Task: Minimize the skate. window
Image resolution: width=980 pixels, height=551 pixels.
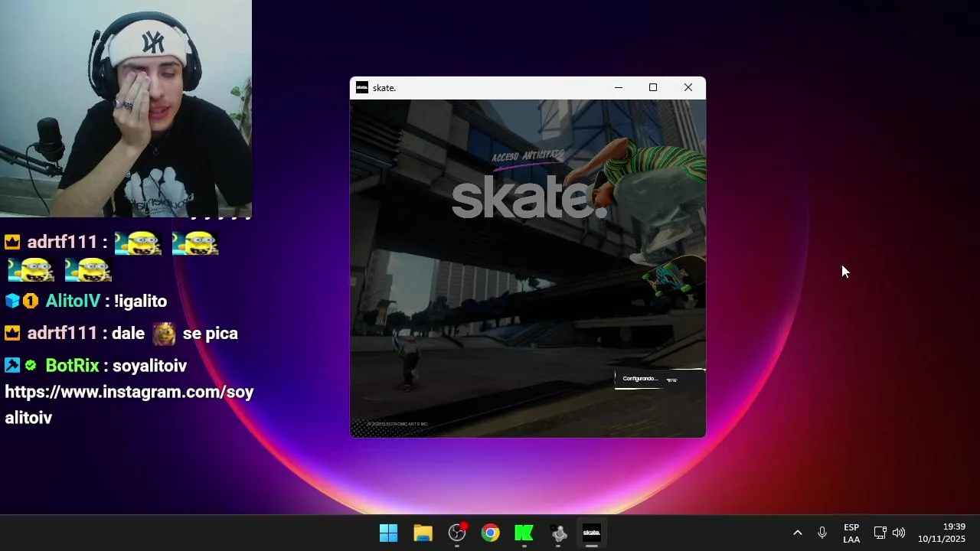Action: tap(619, 88)
